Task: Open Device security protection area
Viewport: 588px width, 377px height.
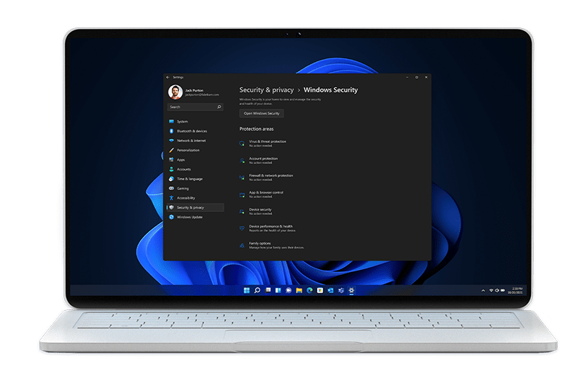Action: pos(260,210)
